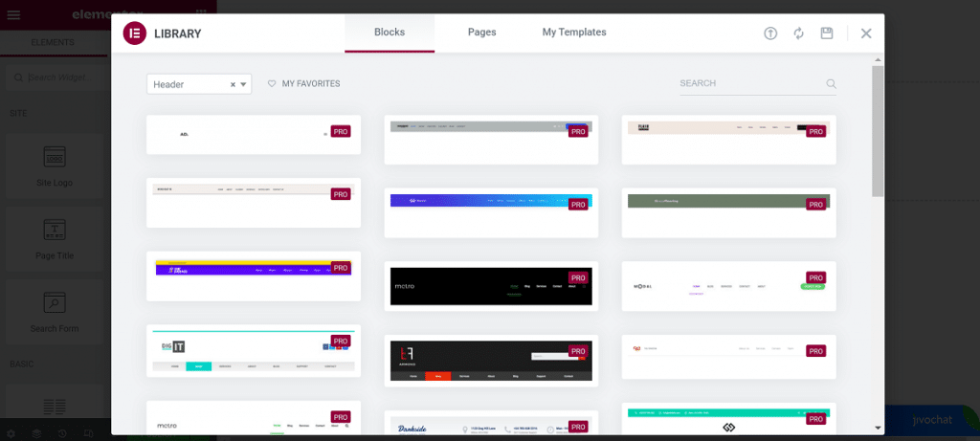The height and width of the screenshot is (441, 980).
Task: Open the black 'metro' header template
Action: tap(491, 286)
